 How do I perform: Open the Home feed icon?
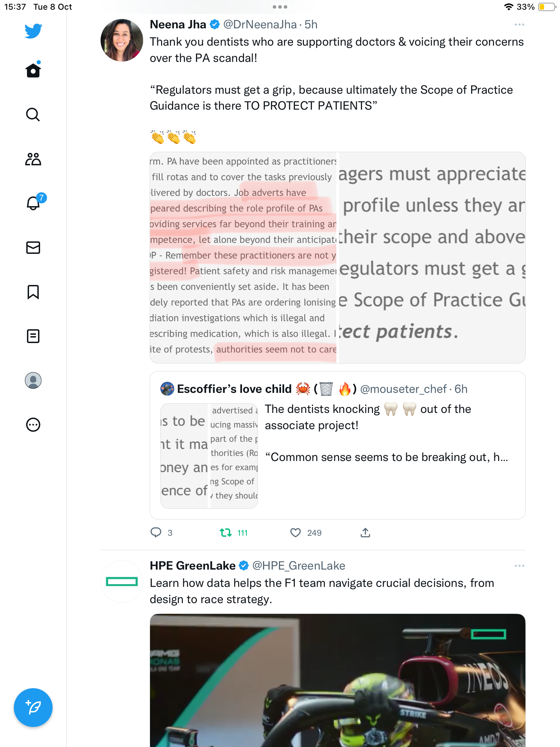click(x=33, y=70)
